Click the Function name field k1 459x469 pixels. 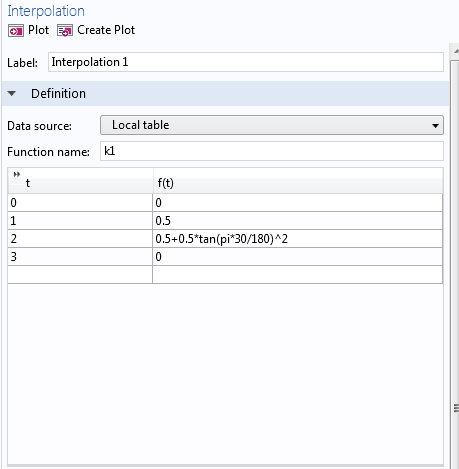272,151
